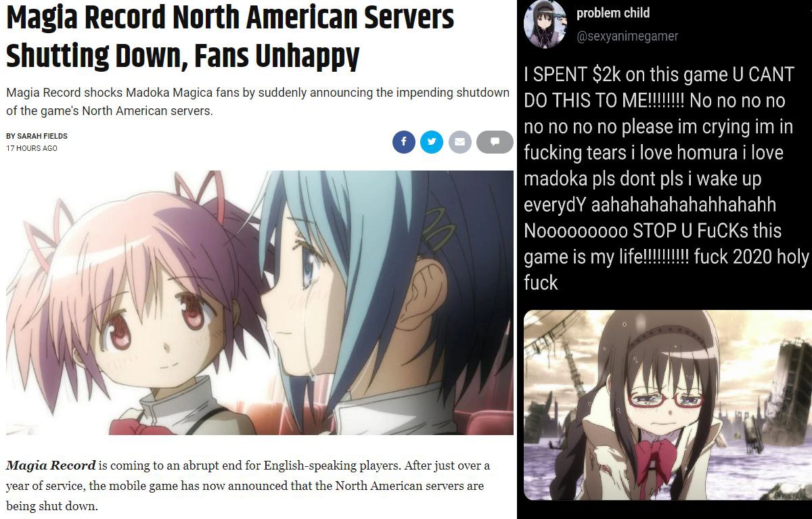Click the italic Magia Record text
812x519 pixels.
(51, 466)
